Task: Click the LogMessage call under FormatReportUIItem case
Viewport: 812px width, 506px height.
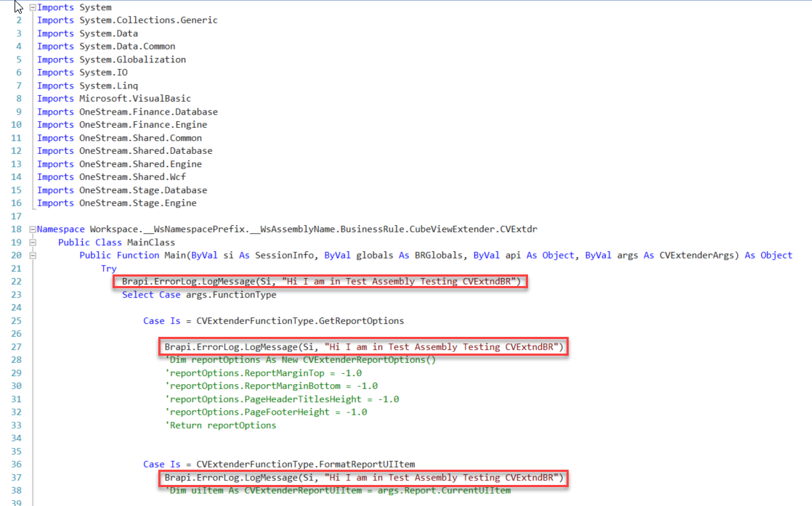Action: [x=363, y=477]
